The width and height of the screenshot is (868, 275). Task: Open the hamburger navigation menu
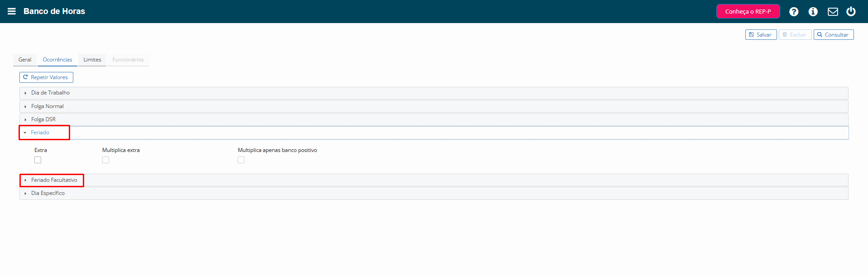tap(12, 11)
